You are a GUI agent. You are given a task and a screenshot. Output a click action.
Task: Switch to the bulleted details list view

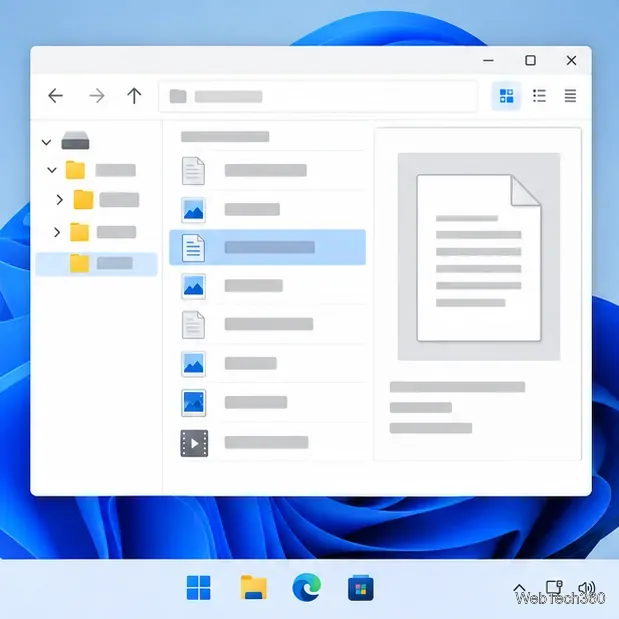coord(539,96)
